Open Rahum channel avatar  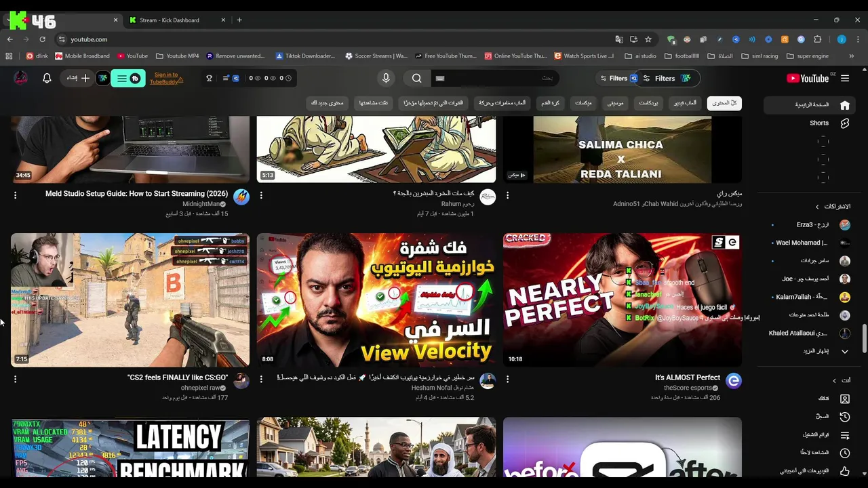coord(488,197)
